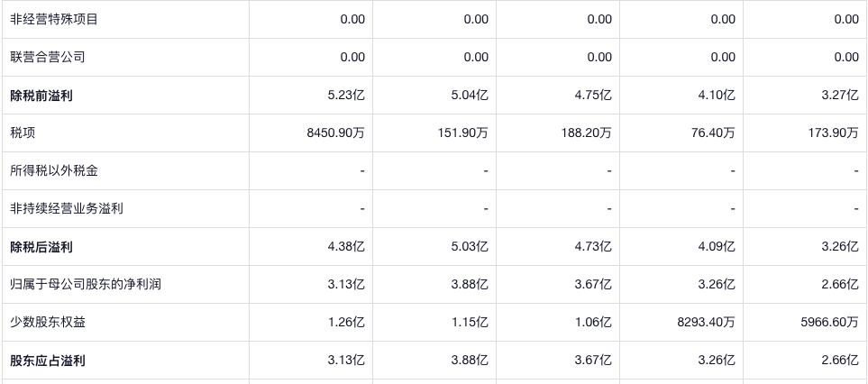
Task: Click the 非经营特殊项目 row label
Action: click(53, 19)
